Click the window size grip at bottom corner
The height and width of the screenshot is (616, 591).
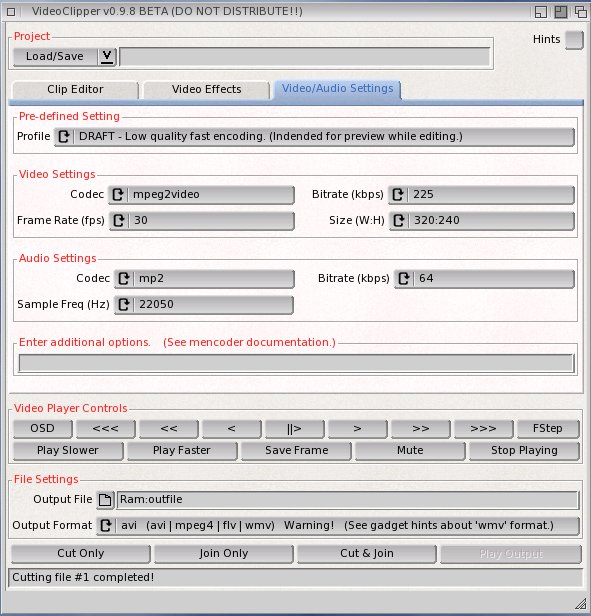pos(581,603)
